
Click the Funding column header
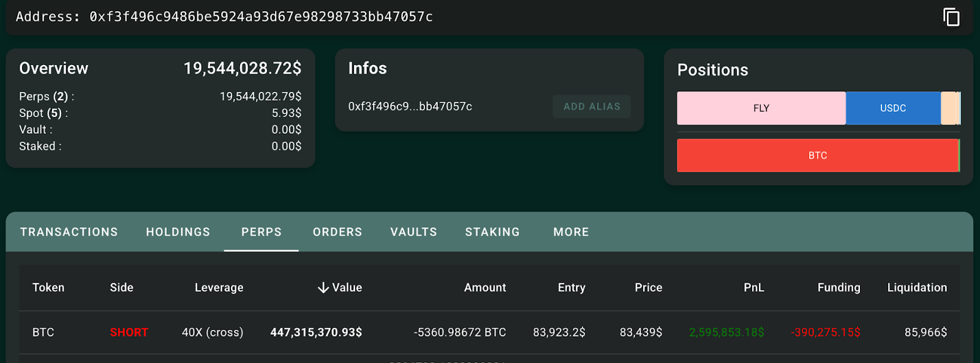point(839,288)
